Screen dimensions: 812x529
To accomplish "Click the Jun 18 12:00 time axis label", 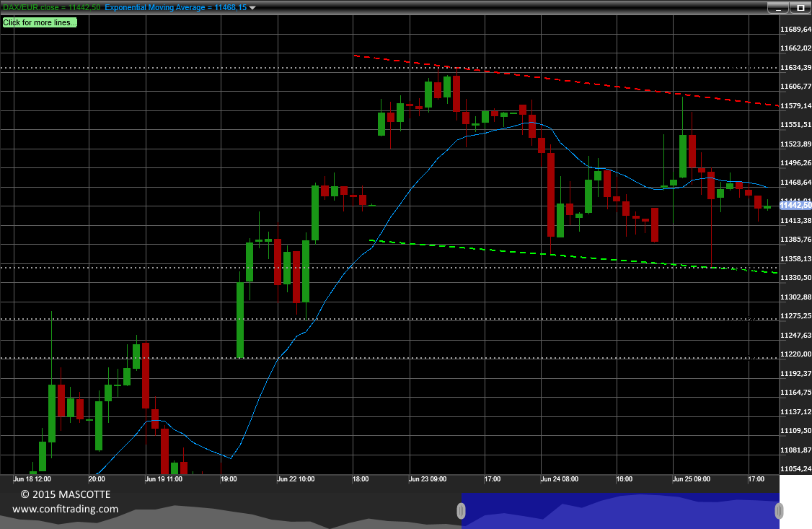I will (x=32, y=478).
